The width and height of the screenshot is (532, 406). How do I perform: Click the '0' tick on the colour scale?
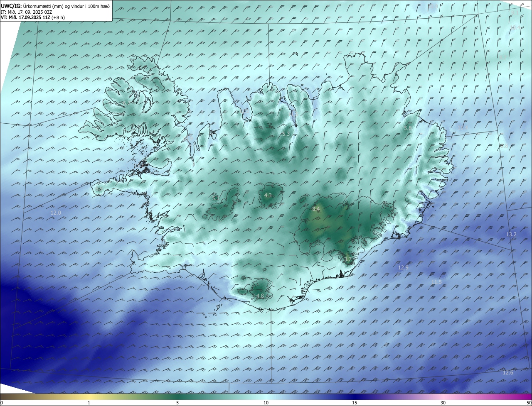(2, 403)
